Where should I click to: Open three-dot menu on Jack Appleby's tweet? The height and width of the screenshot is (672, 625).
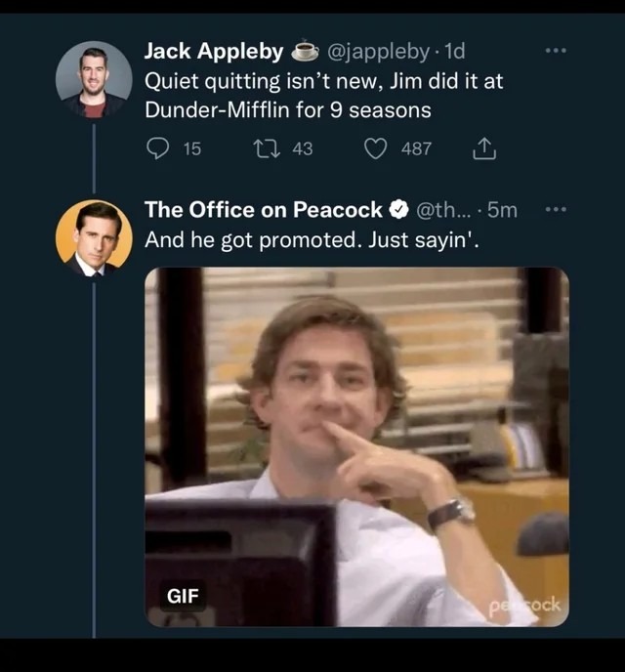556,51
